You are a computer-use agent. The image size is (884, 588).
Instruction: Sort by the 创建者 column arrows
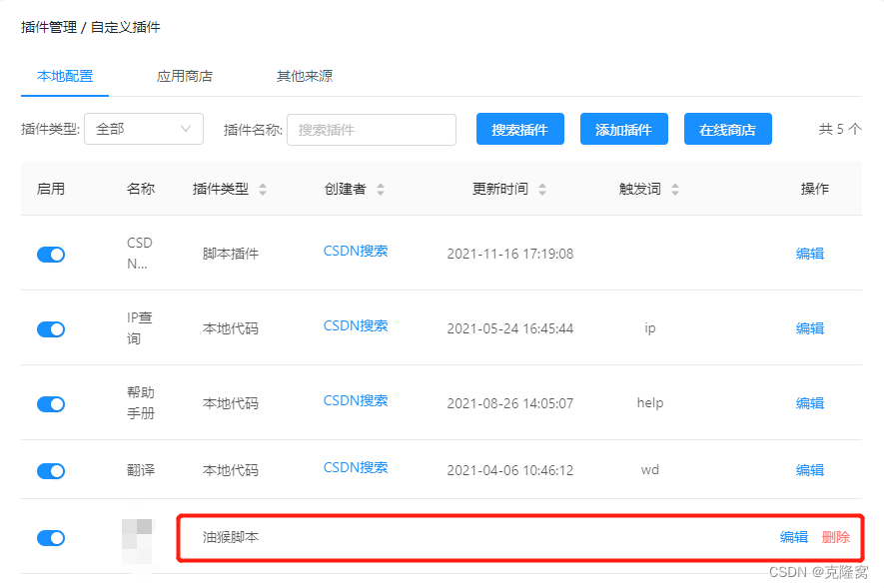(381, 189)
